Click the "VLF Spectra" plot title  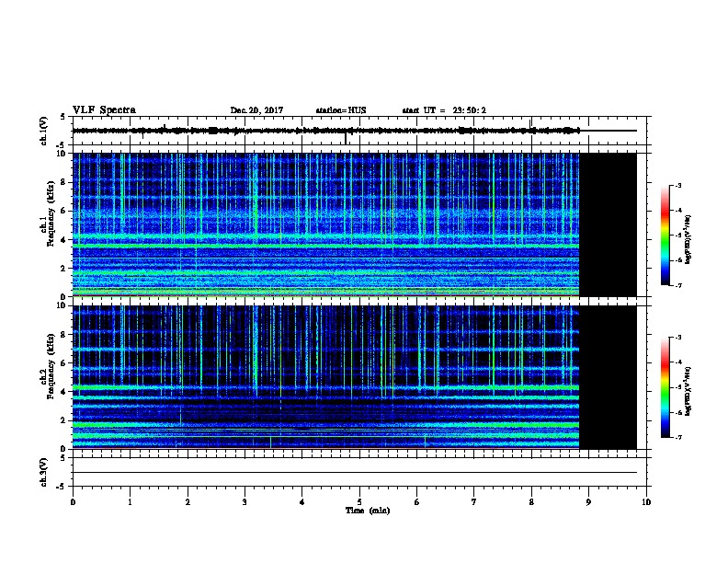104,110
